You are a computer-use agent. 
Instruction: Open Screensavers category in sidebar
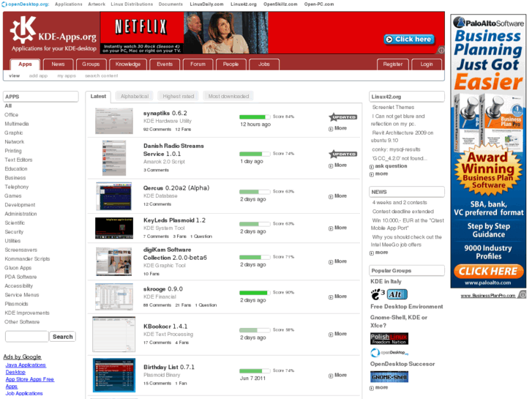coord(20,250)
